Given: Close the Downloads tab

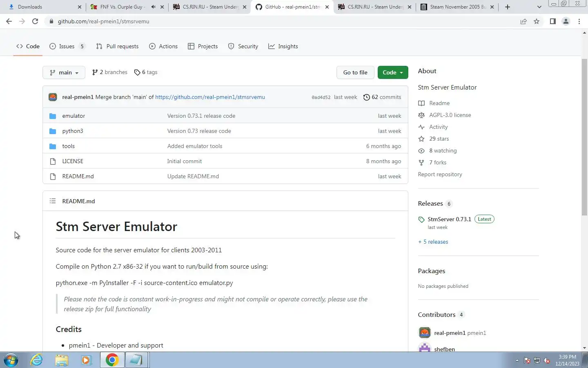Looking at the screenshot, I should [x=79, y=7].
